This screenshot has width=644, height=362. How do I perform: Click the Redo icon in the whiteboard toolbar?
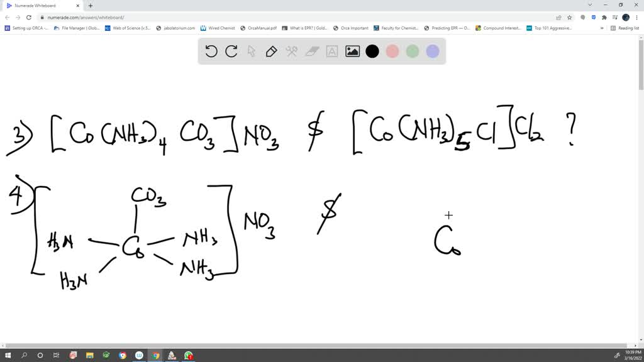pyautogui.click(x=230, y=52)
